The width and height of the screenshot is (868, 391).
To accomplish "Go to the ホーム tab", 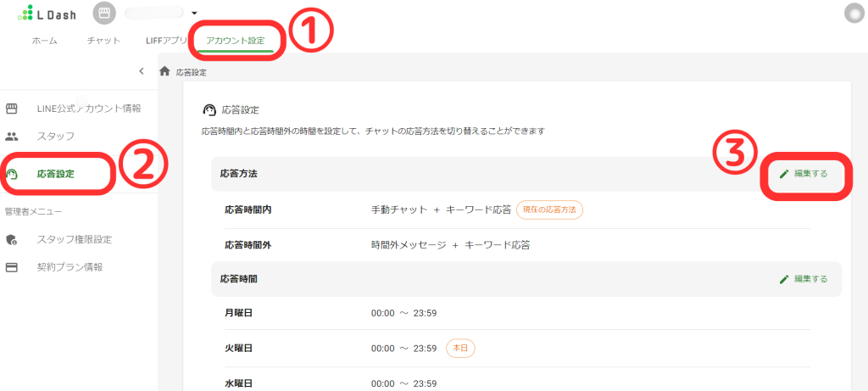I will [45, 41].
